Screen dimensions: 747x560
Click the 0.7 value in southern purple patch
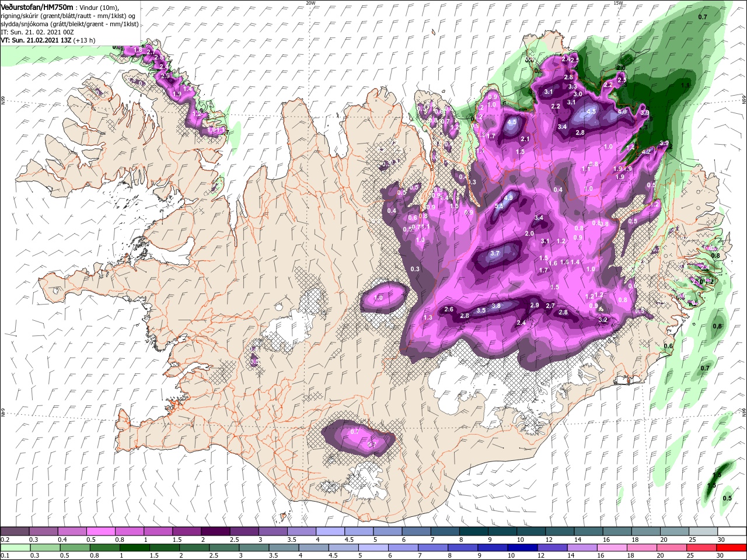point(354,432)
